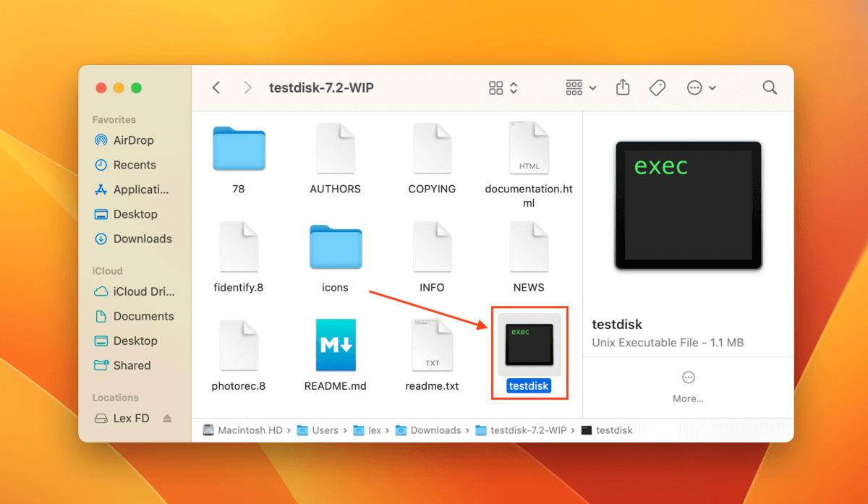The height and width of the screenshot is (504, 868).
Task: Open Finder search magnifier
Action: [x=770, y=87]
